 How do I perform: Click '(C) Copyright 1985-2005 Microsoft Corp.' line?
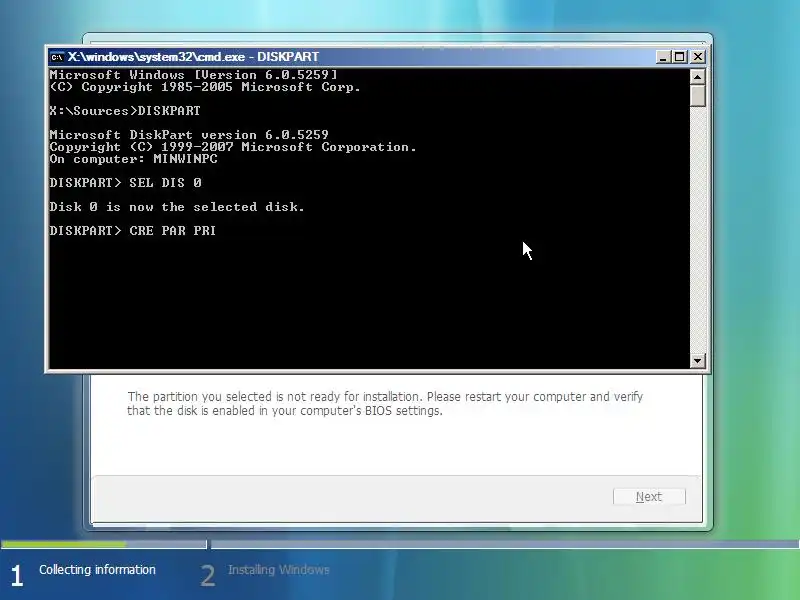pyautogui.click(x=205, y=87)
